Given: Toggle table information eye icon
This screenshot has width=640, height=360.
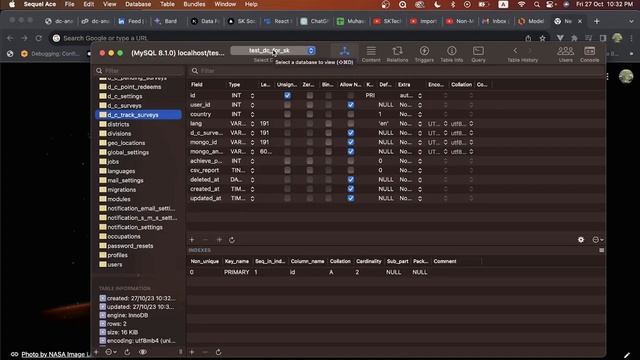Looking at the screenshot, I should (142, 352).
